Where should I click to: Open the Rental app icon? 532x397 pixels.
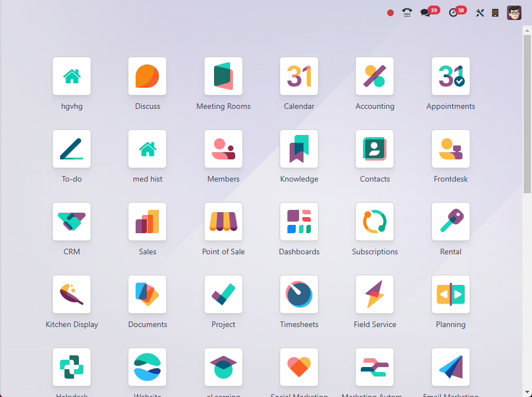click(451, 222)
